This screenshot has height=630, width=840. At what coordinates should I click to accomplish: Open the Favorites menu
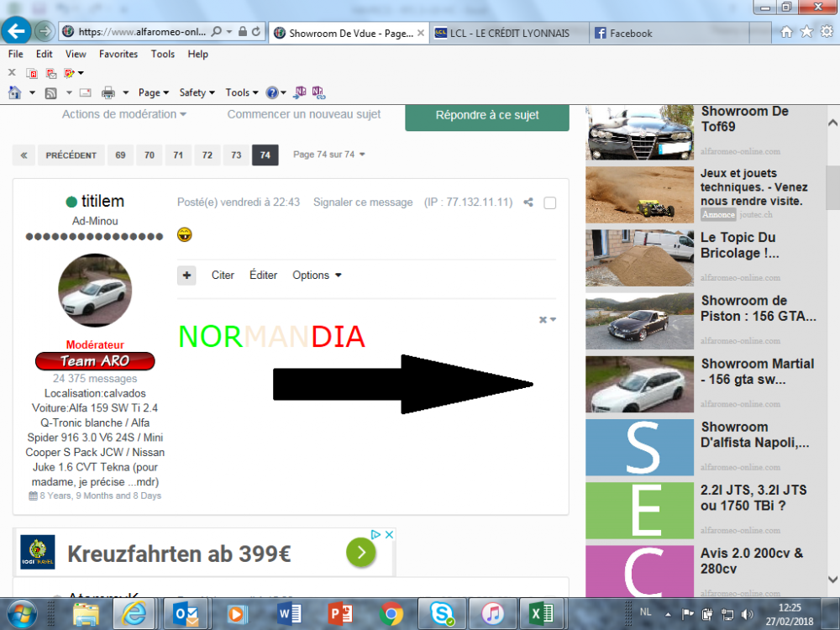pos(118,54)
